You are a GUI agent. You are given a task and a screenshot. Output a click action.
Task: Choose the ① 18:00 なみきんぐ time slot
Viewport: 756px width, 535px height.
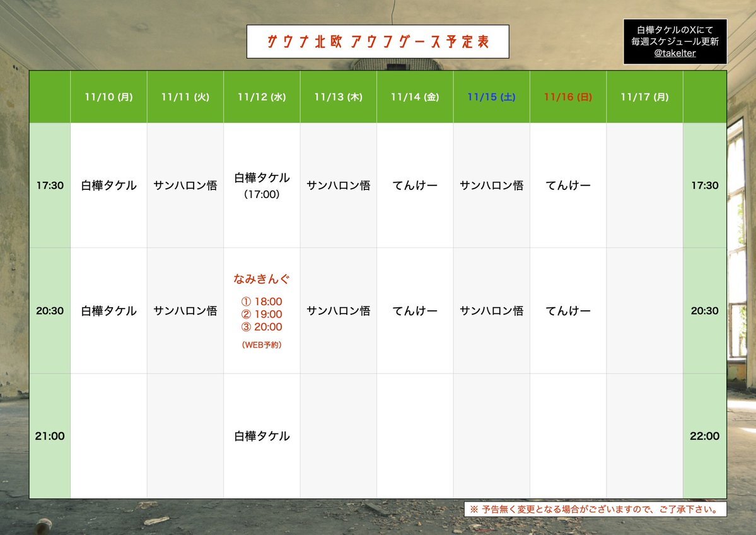coord(262,302)
